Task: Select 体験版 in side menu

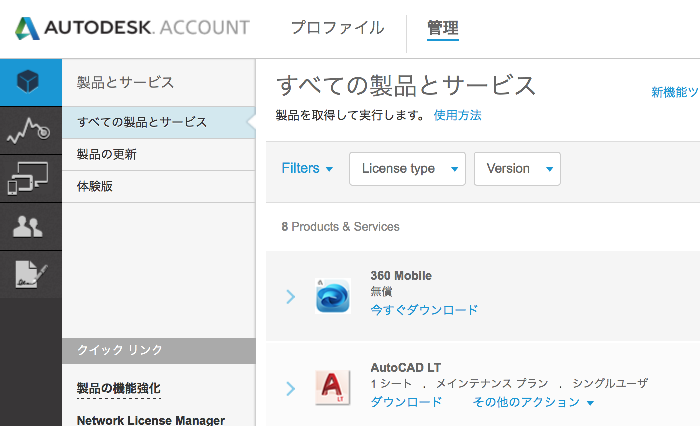Action: click(158, 187)
